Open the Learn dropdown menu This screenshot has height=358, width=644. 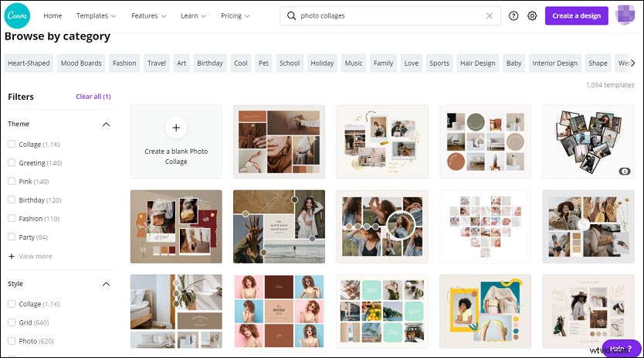click(193, 15)
